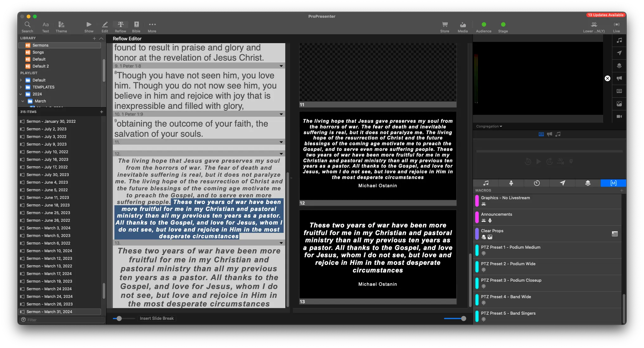Open the Layers panel icon on the right sidebar

(x=619, y=66)
